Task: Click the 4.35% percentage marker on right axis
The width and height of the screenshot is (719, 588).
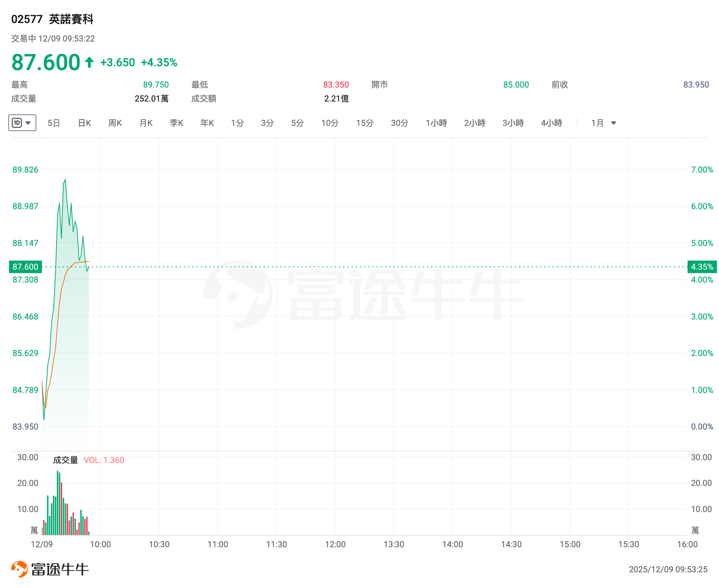Action: point(702,267)
